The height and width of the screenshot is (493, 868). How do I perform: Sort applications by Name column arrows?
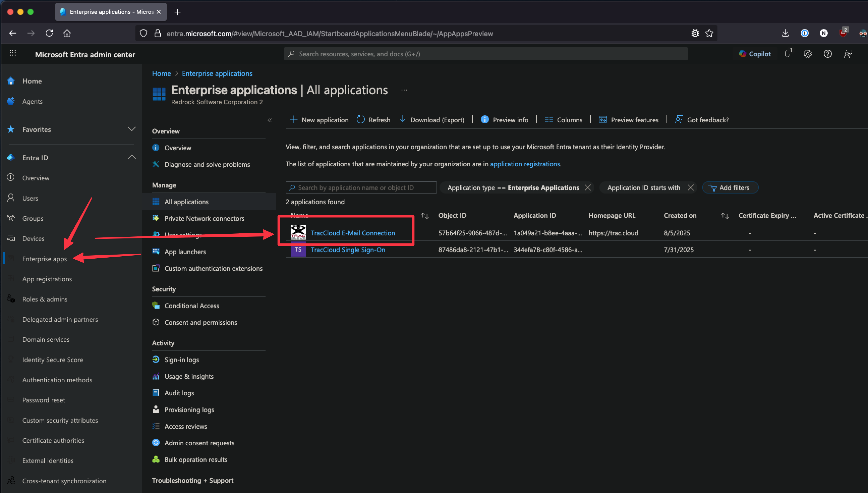point(425,216)
